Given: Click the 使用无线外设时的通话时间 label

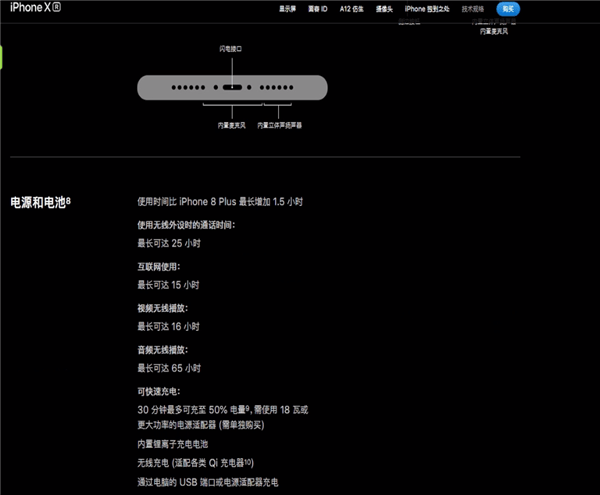Looking at the screenshot, I should pos(186,225).
